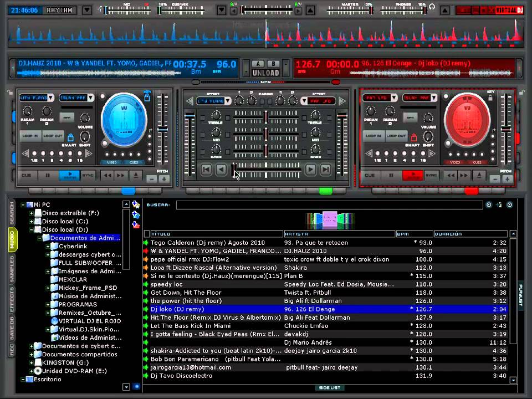The image size is (532, 399).
Task: Click the left deck pitch slider handle
Action: [162, 129]
